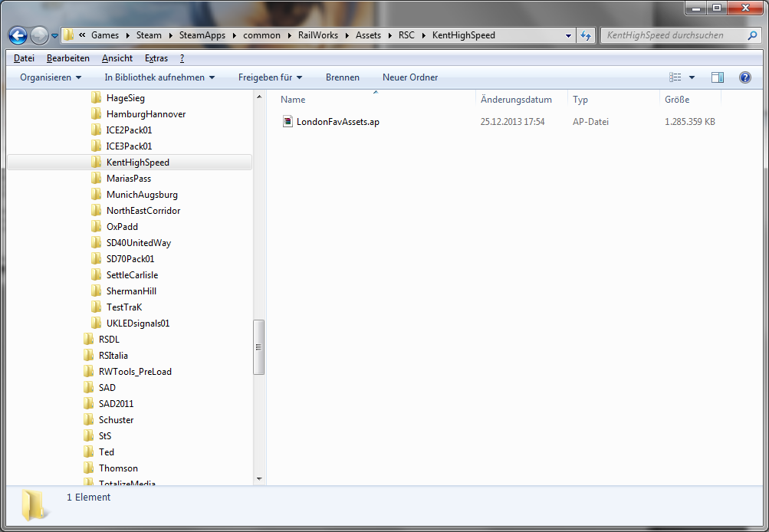
Task: Select common in the address breadcrumb
Action: click(262, 35)
